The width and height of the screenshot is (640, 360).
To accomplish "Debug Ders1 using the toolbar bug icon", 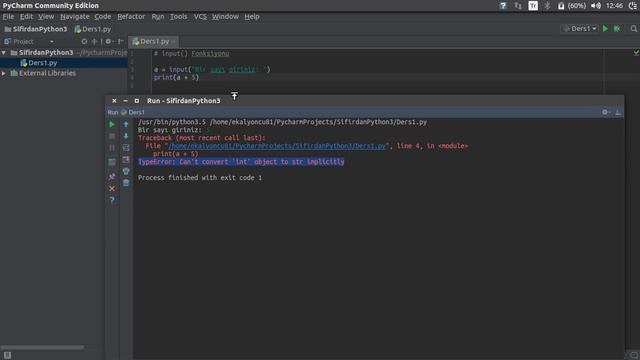I will coord(617,29).
